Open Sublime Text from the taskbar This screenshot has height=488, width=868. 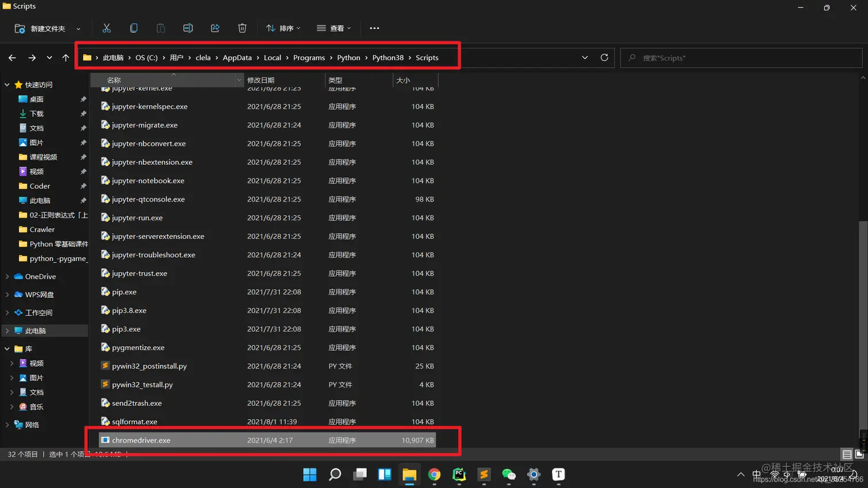click(483, 474)
